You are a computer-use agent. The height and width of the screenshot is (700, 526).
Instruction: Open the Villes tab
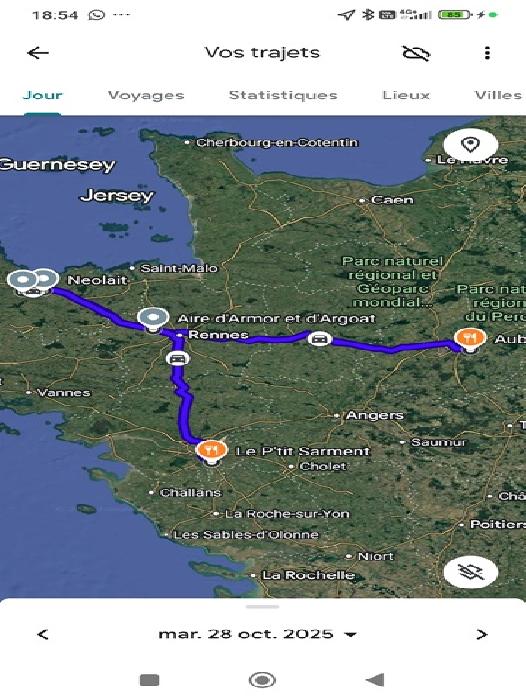point(498,95)
